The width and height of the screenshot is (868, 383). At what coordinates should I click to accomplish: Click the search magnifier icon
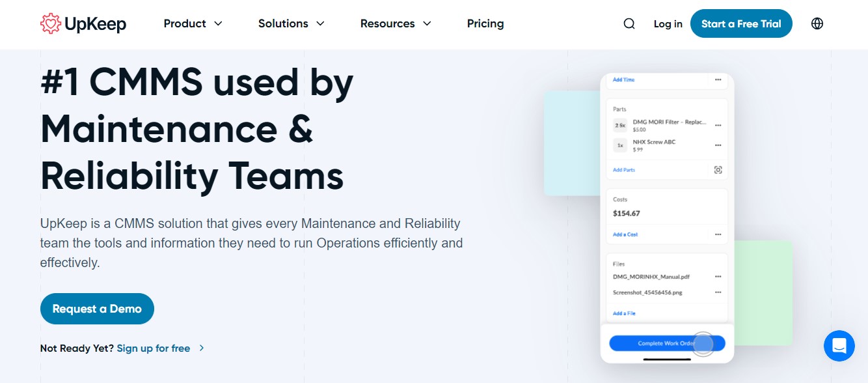tap(629, 23)
